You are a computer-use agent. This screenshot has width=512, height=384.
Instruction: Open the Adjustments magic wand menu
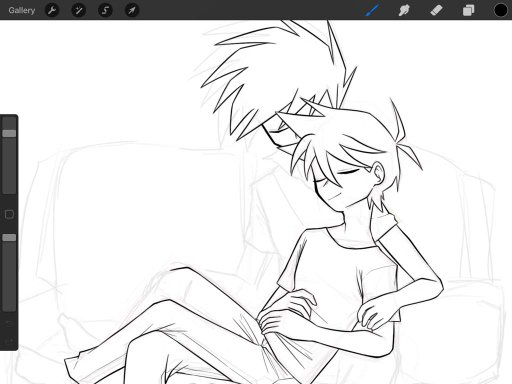pos(79,10)
